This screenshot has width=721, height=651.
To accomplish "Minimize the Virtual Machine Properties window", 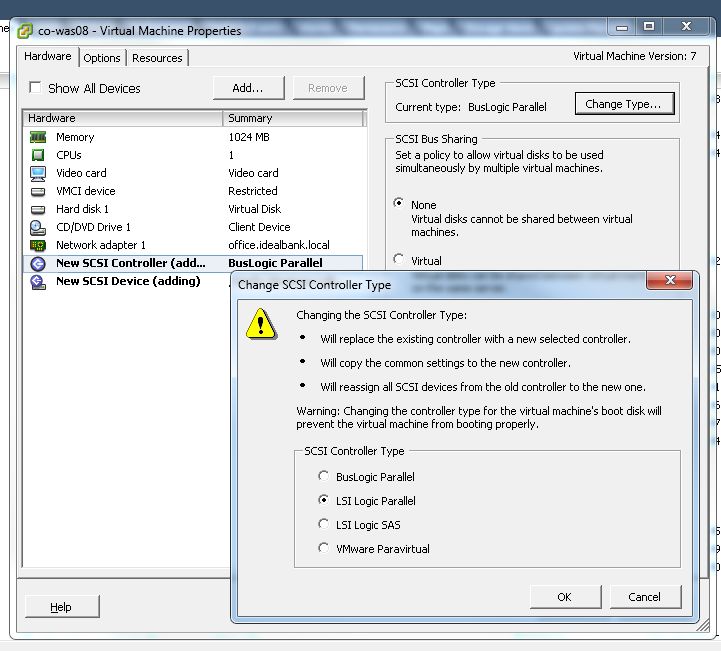I will [x=622, y=27].
